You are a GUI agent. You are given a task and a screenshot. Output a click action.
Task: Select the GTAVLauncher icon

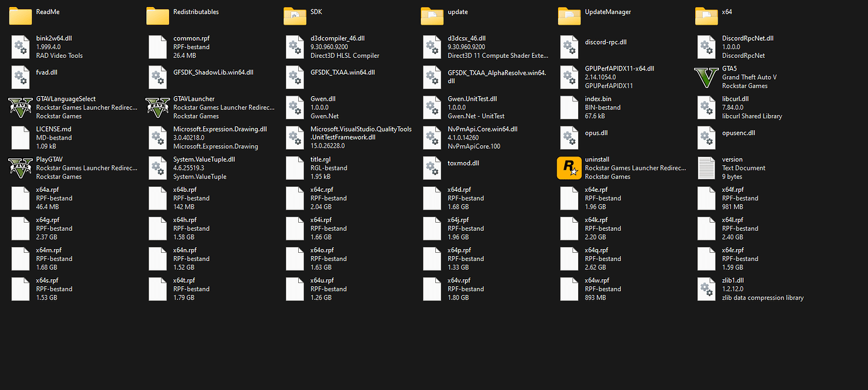pyautogui.click(x=157, y=107)
